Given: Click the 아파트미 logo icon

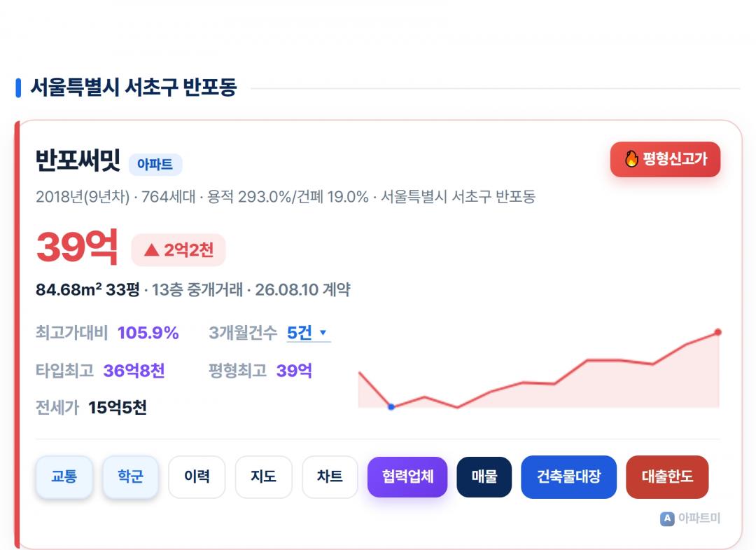Looking at the screenshot, I should (667, 518).
